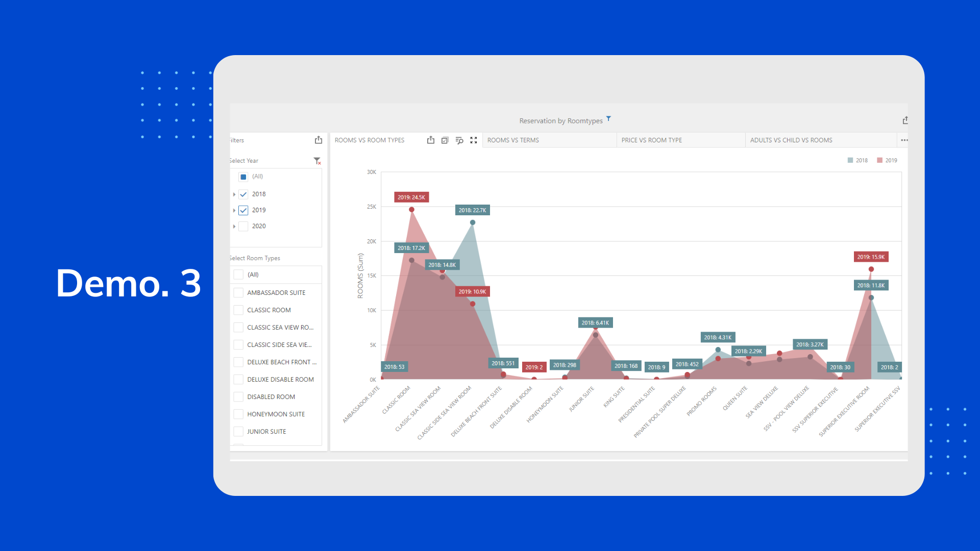This screenshot has height=551, width=980.
Task: Check the 2020 year checkbox
Action: [x=243, y=226]
